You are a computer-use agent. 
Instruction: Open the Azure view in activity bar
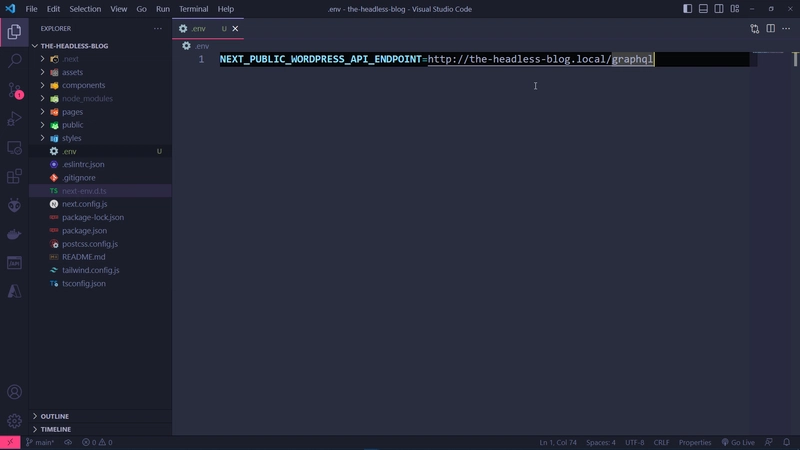tap(14, 291)
